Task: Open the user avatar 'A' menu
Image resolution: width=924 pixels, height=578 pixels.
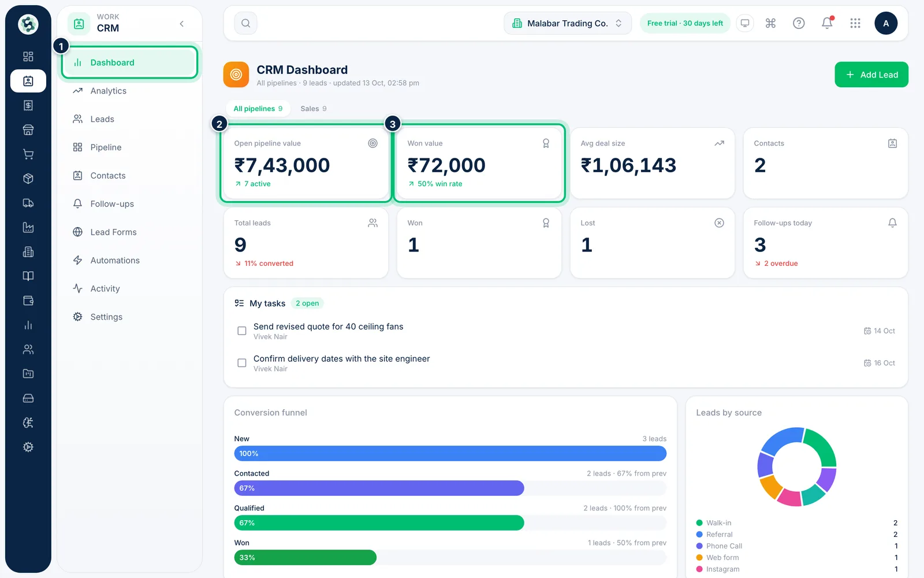Action: (886, 23)
